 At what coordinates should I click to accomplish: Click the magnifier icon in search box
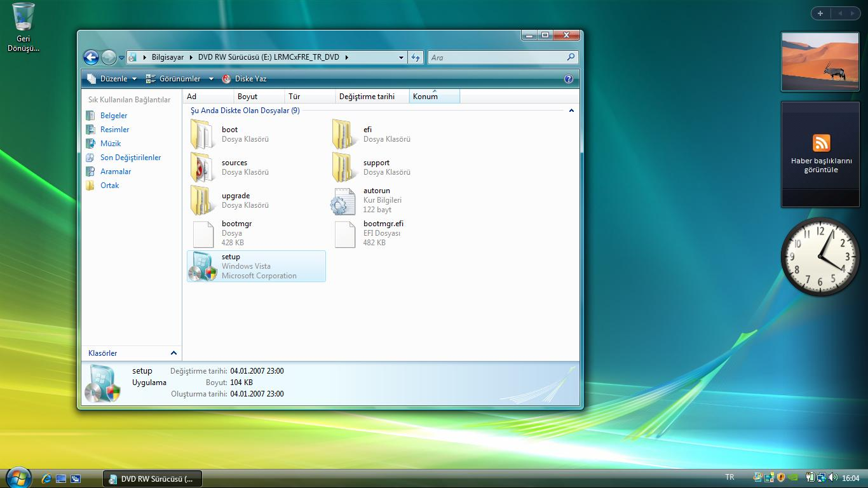tap(571, 57)
